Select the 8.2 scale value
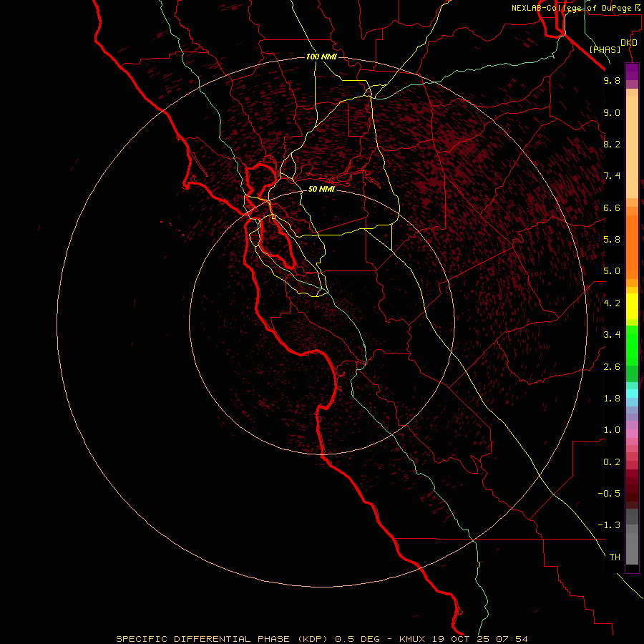The height and width of the screenshot is (644, 644). click(612, 144)
